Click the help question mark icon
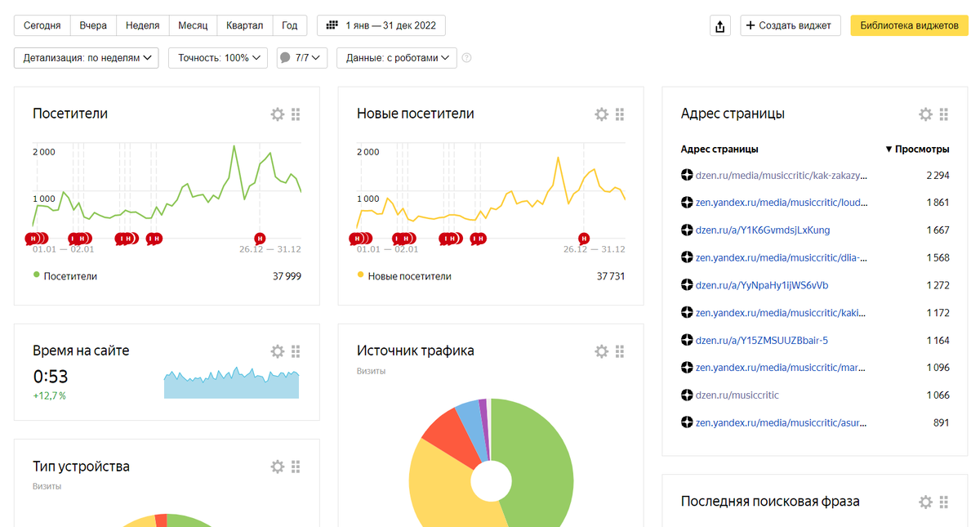The height and width of the screenshot is (527, 980). [x=467, y=58]
